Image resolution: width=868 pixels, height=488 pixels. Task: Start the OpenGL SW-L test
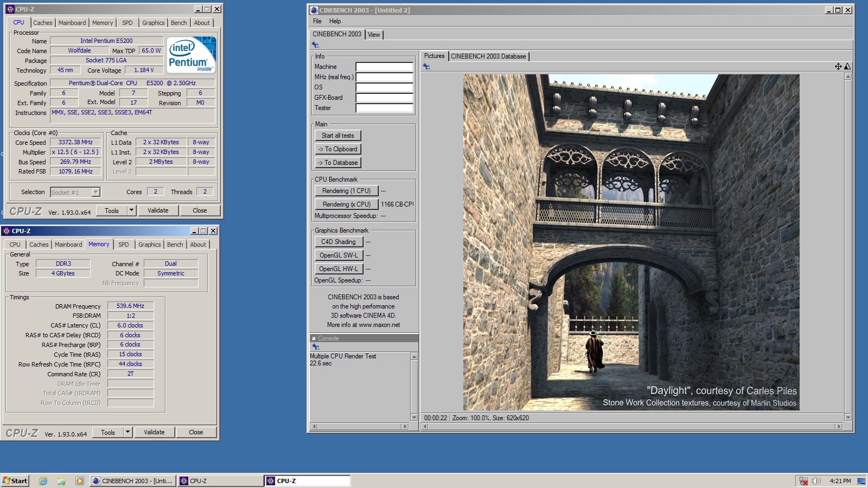tap(339, 255)
